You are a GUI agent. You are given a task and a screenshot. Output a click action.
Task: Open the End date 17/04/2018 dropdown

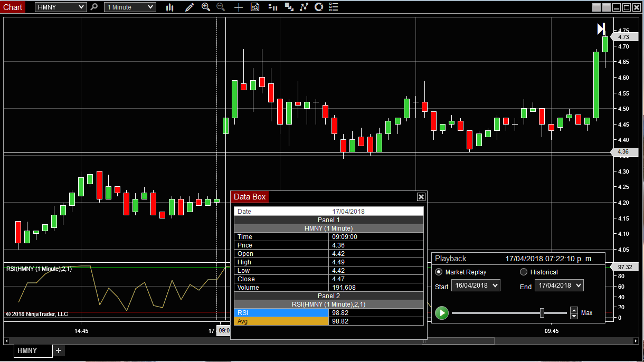[559, 285]
